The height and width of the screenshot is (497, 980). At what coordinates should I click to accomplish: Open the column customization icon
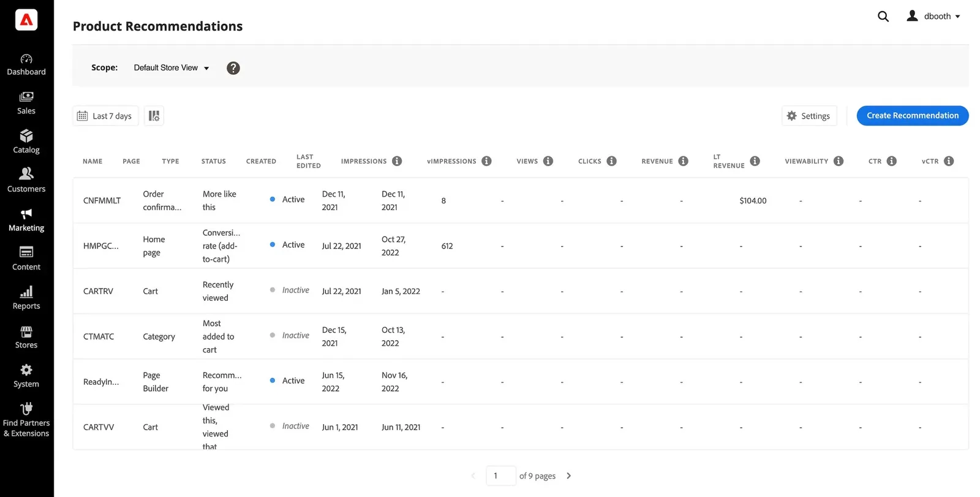(154, 116)
